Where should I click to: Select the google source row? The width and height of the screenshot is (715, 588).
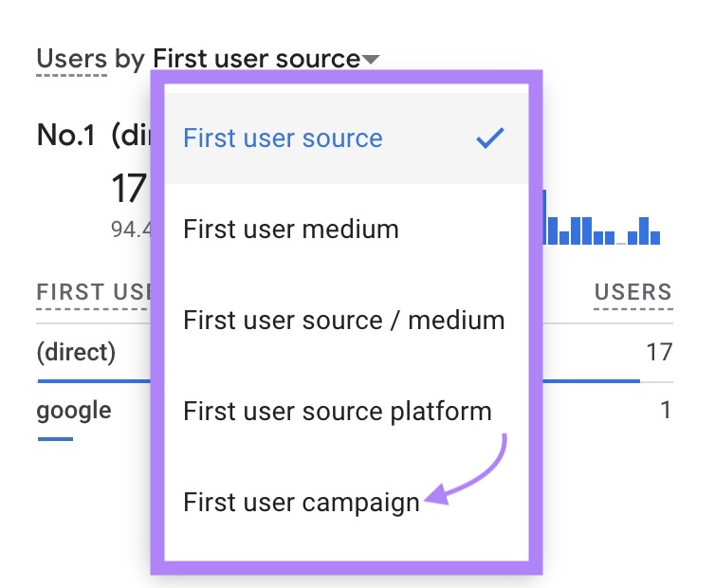tap(73, 411)
